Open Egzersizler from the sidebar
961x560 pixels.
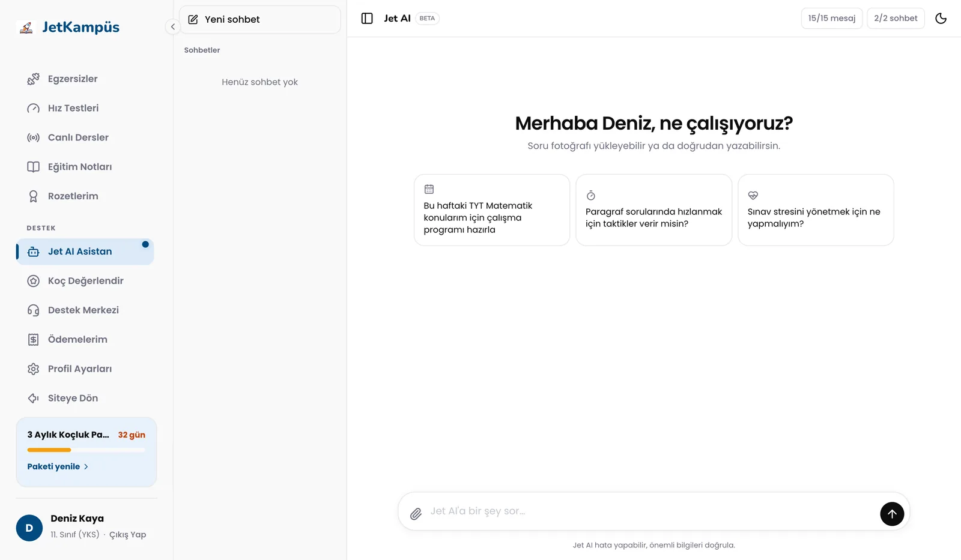(85, 79)
